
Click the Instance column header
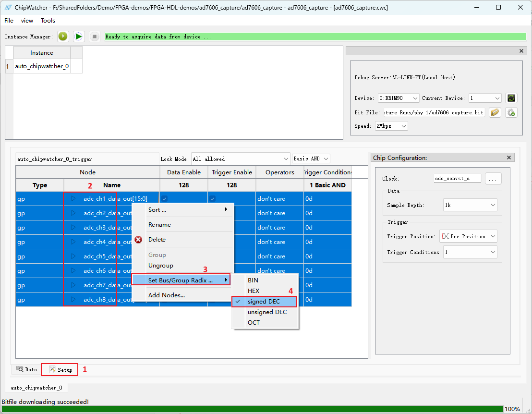tap(42, 53)
